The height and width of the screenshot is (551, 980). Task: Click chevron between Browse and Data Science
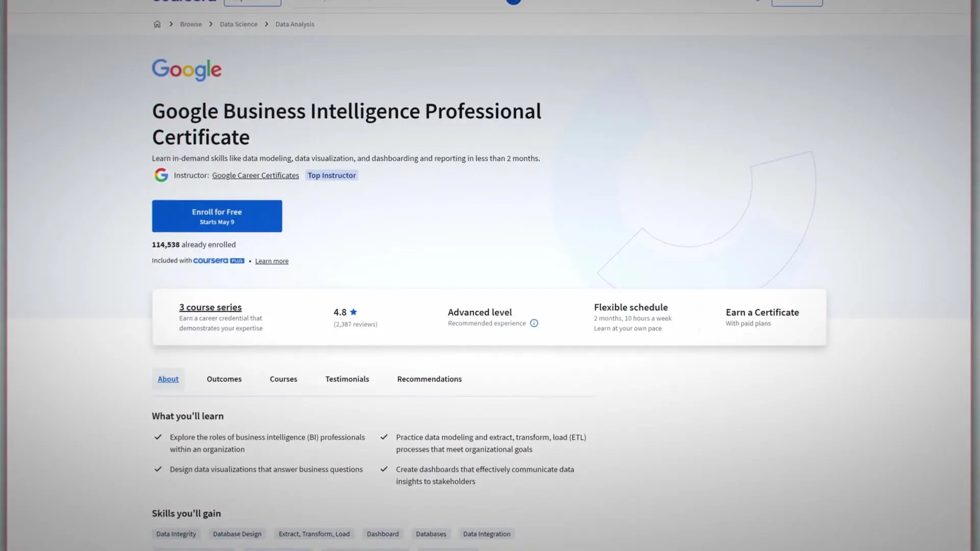pyautogui.click(x=211, y=24)
